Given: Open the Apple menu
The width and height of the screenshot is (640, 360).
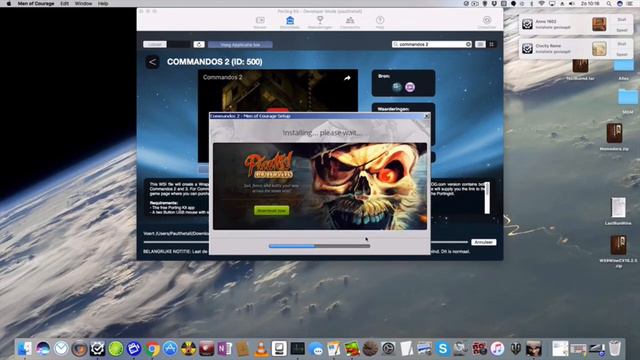Looking at the screenshot, I should (x=8, y=3).
